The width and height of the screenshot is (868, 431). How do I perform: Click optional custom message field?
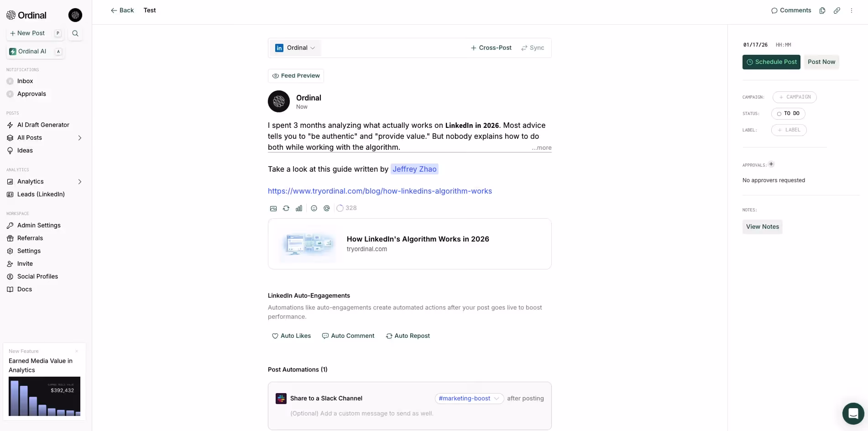click(x=362, y=414)
